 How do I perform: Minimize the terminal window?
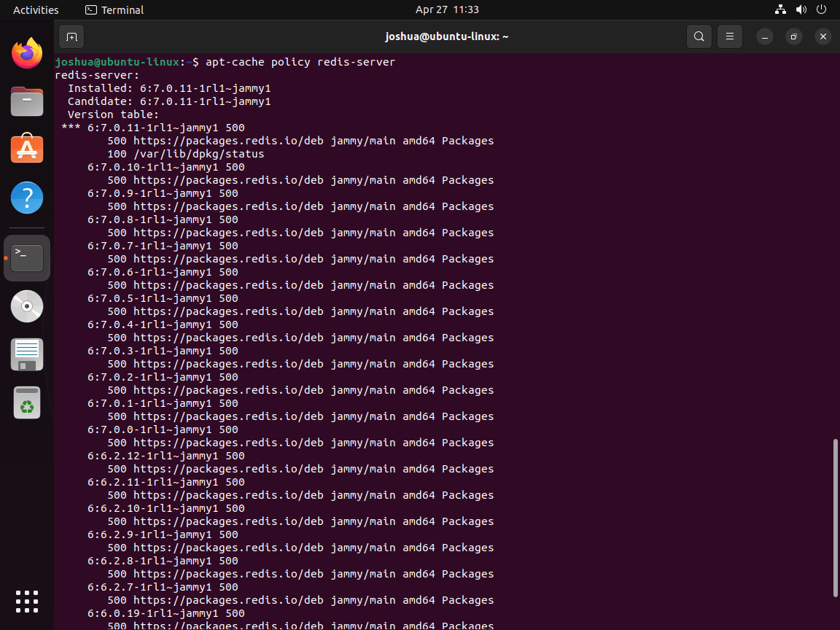(x=764, y=36)
